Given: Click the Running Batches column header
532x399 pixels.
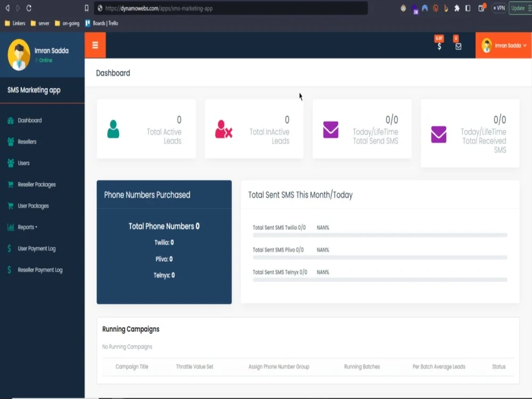Looking at the screenshot, I should point(362,367).
